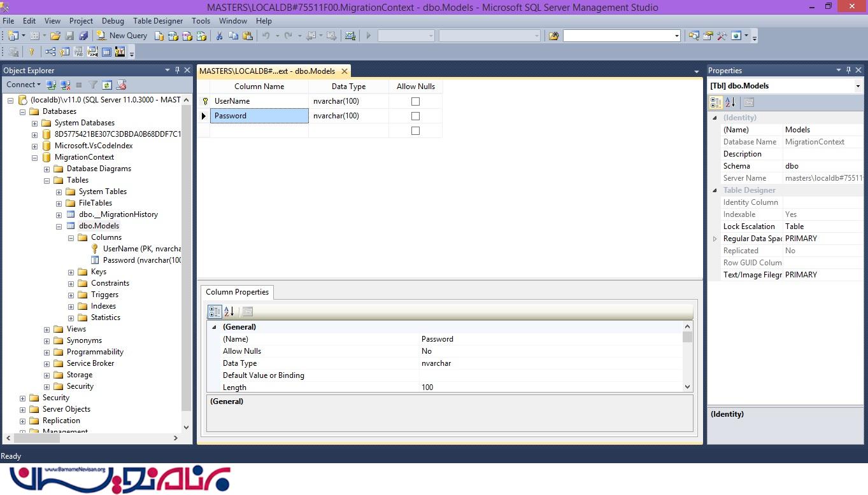Switch Properties panel to Categorized view
Viewport: 868px width, 495px height.
pyautogui.click(x=716, y=102)
